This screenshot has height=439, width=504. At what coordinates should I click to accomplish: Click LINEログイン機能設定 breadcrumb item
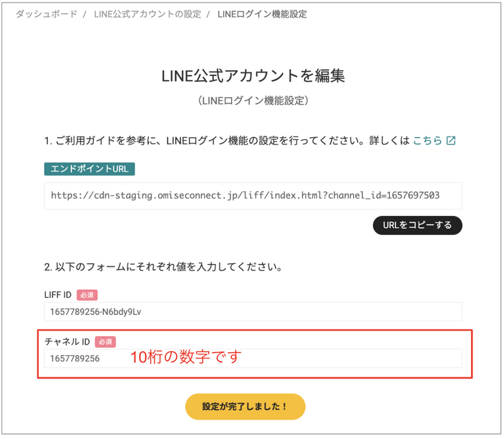point(262,14)
